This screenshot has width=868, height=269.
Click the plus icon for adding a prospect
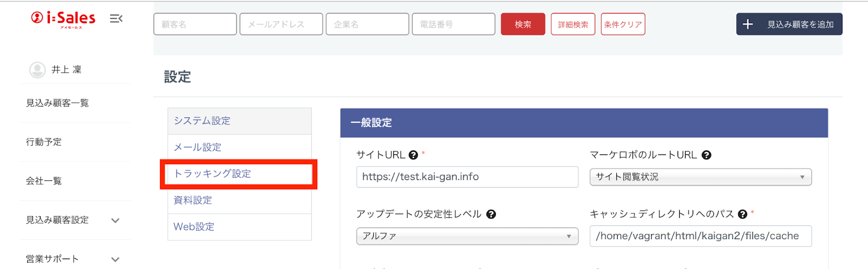pyautogui.click(x=748, y=24)
